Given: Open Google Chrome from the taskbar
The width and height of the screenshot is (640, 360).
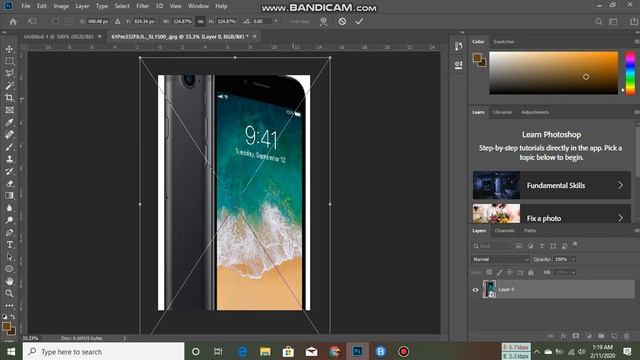Looking at the screenshot, I should tap(334, 351).
